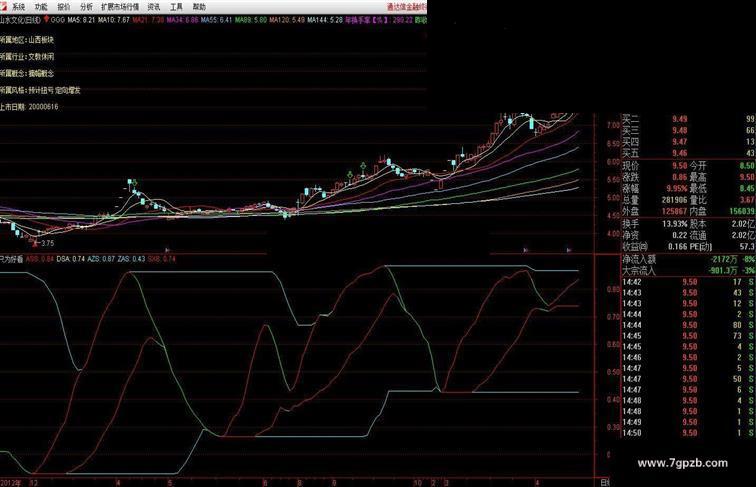Click the MA10: 7.67 label
This screenshot has height=487, width=756.
click(x=113, y=20)
